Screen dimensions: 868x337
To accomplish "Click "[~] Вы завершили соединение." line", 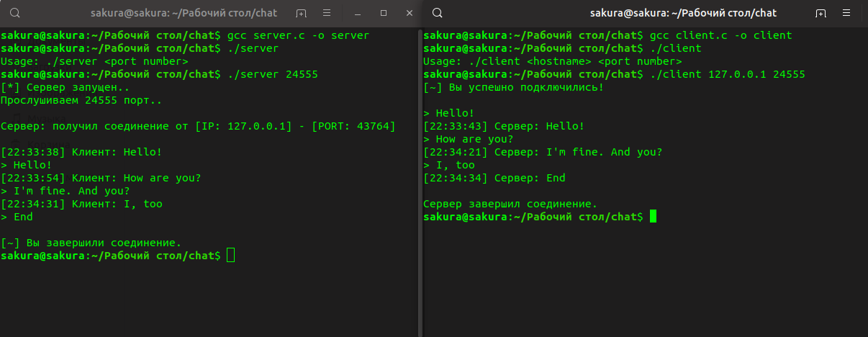I will 91,243.
